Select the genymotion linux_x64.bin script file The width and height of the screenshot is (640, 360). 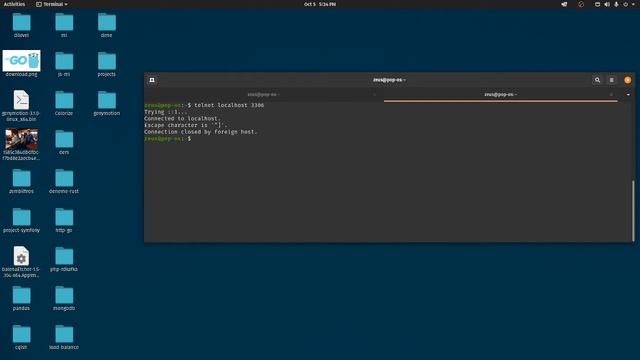(21, 106)
